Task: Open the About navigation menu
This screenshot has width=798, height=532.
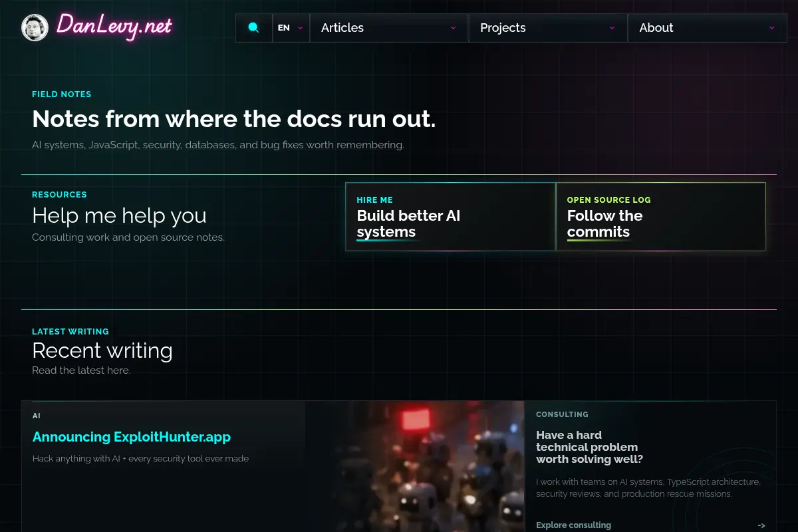Action: pyautogui.click(x=708, y=28)
